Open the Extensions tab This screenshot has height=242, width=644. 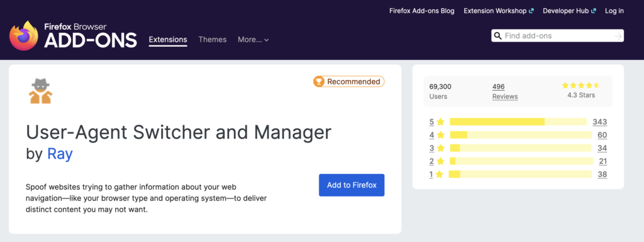pos(168,40)
